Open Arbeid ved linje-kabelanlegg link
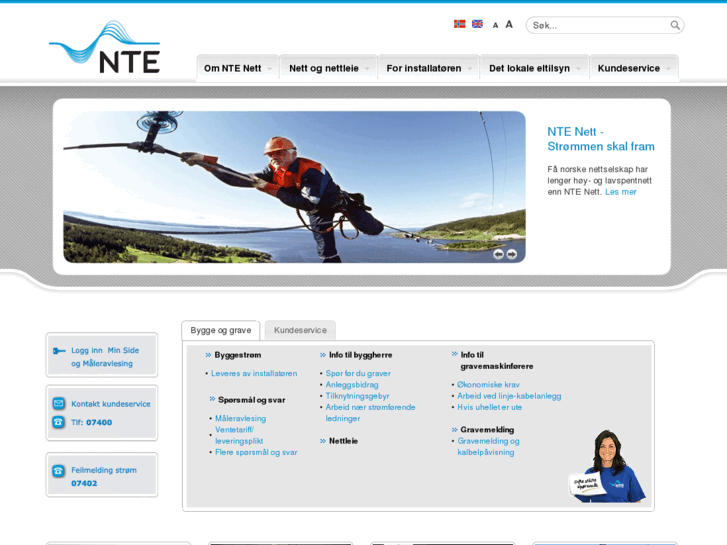727x545 pixels. [509, 396]
